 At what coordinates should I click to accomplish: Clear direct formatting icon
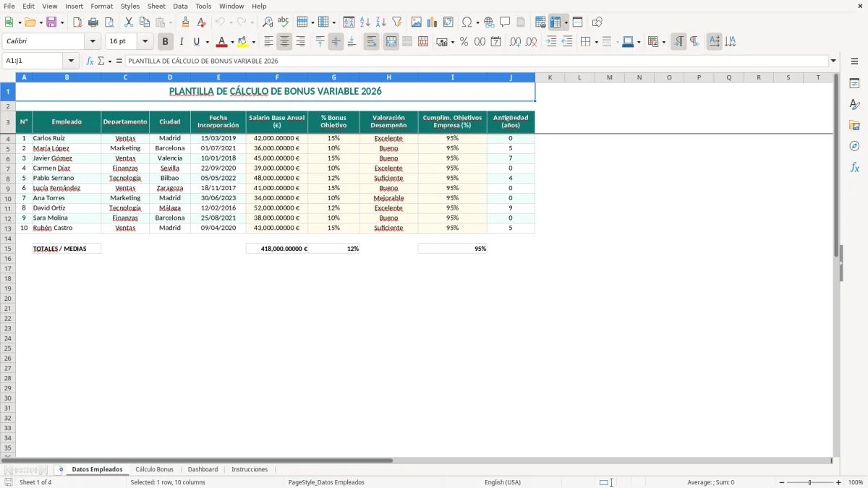(202, 22)
